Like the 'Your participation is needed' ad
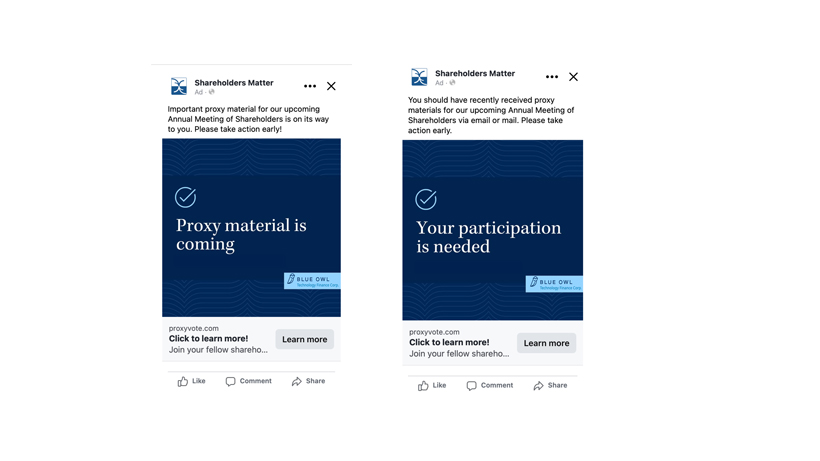820x461 pixels. tap(432, 386)
